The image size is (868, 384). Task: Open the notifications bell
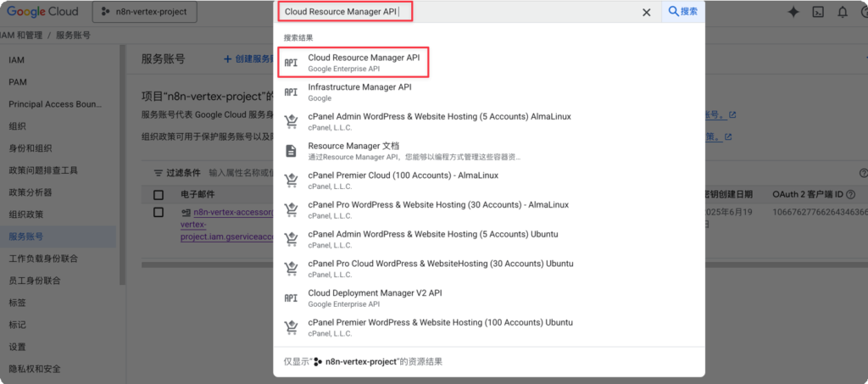point(842,12)
